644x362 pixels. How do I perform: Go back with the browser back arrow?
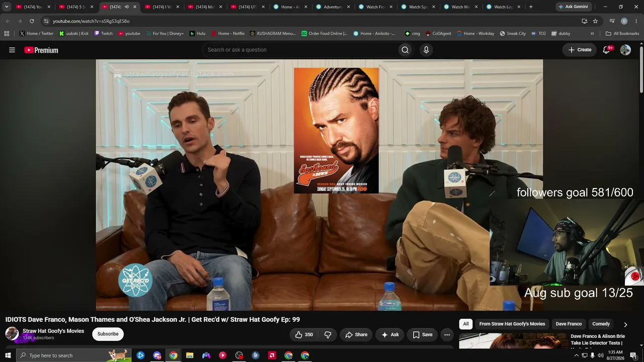pyautogui.click(x=8, y=21)
